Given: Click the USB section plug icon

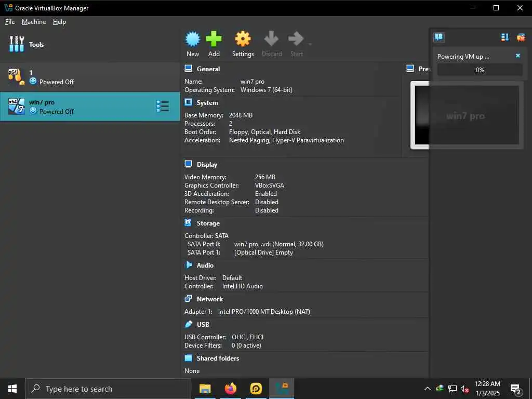Looking at the screenshot, I should [x=188, y=324].
